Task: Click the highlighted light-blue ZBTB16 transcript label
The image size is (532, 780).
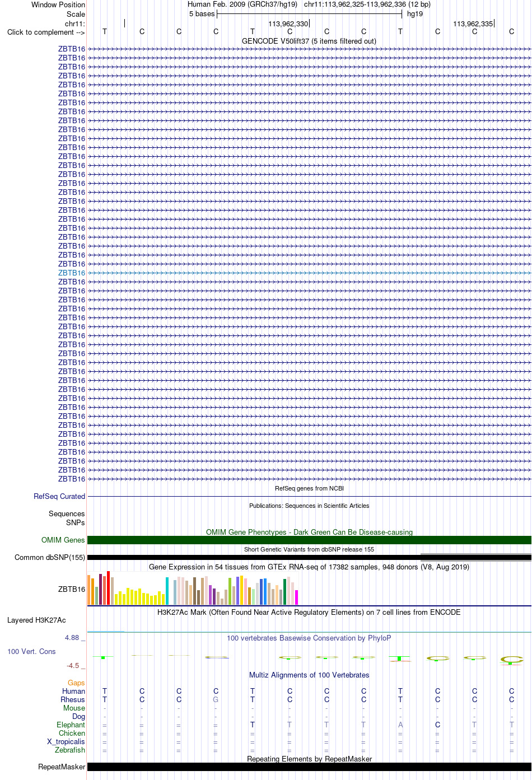Action: [x=72, y=273]
